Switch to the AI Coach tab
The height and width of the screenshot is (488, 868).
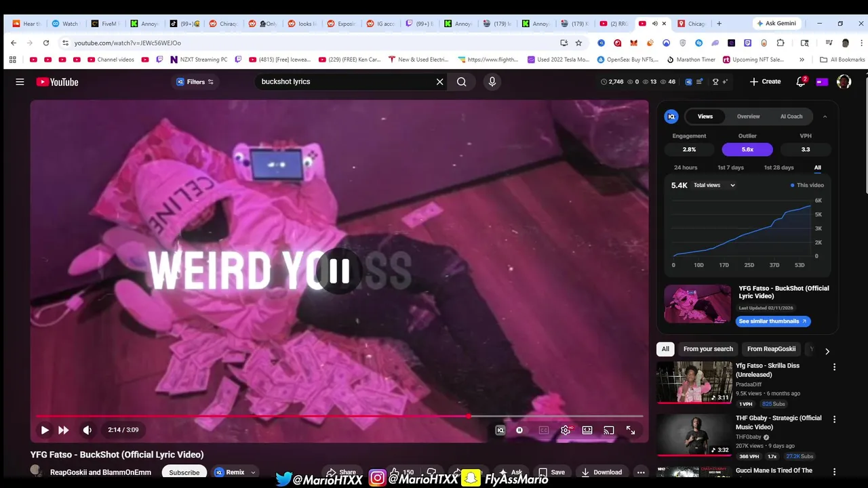pyautogui.click(x=791, y=117)
